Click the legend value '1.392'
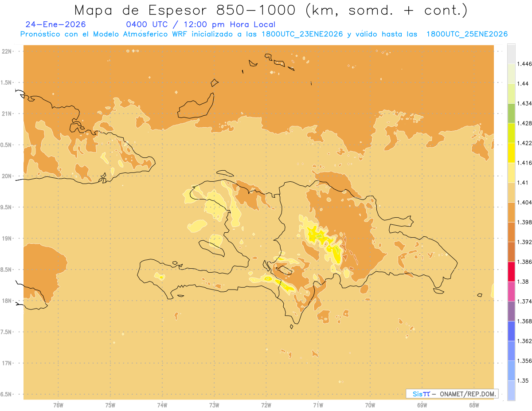Image resolution: width=532 pixels, height=411 pixels. click(525, 242)
